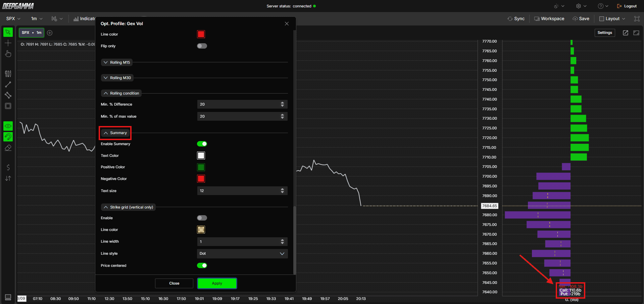Pick the Positive Color green swatch

[201, 167]
